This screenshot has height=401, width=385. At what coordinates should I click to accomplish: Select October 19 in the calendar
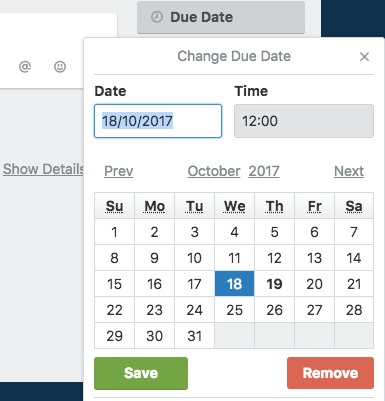(x=274, y=284)
